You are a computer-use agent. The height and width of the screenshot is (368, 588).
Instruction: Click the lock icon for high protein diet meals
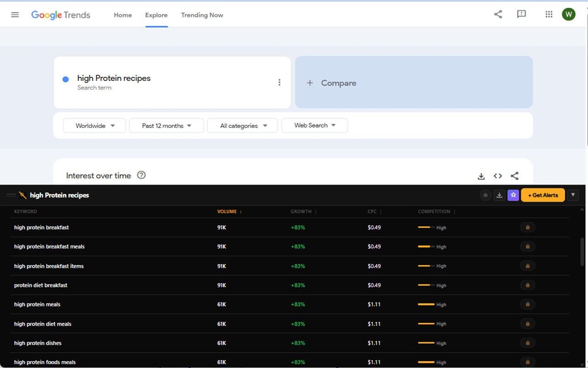click(527, 324)
